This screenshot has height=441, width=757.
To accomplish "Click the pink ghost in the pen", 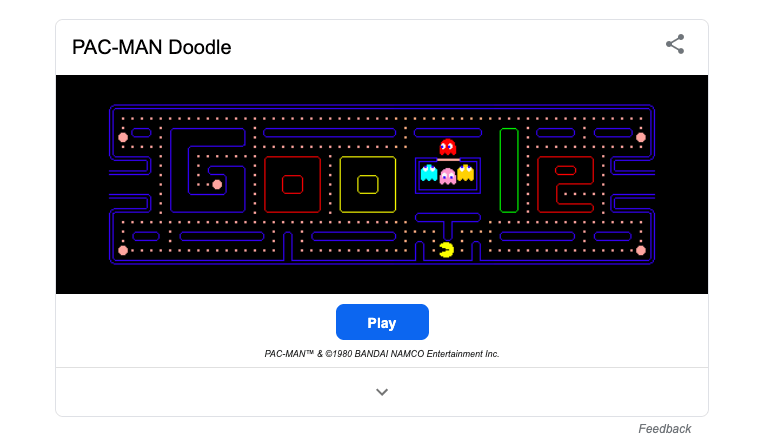I will coord(448,176).
